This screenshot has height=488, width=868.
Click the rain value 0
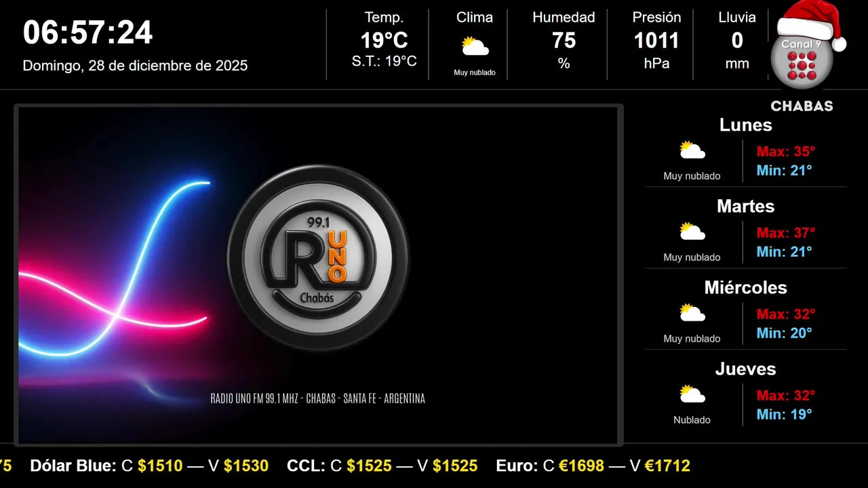pos(737,41)
